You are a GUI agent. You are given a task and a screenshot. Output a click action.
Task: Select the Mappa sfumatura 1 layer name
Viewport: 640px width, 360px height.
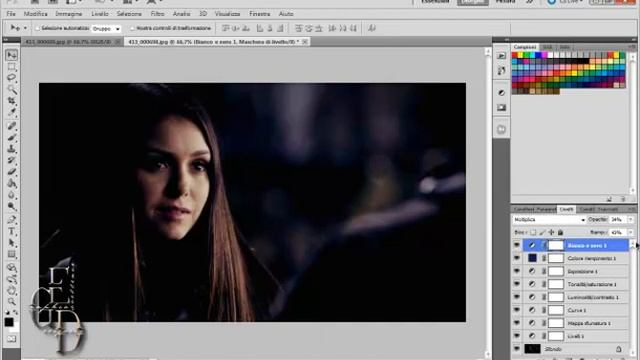[x=589, y=323]
